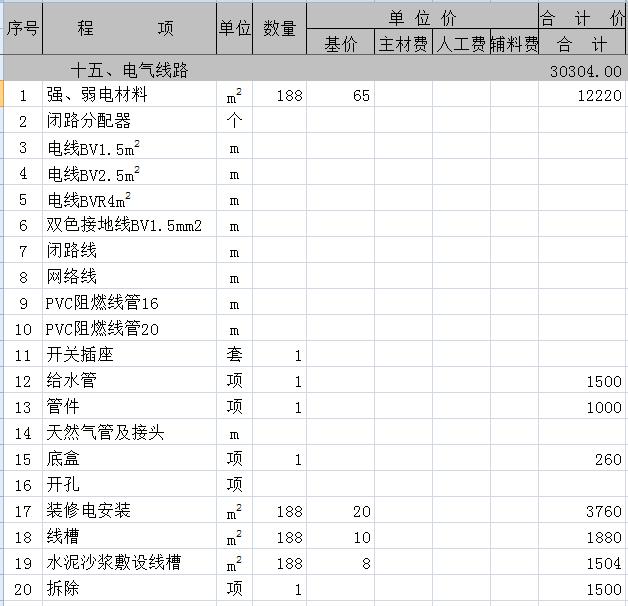
Task: Select the cell 开孔
Action: (129, 485)
